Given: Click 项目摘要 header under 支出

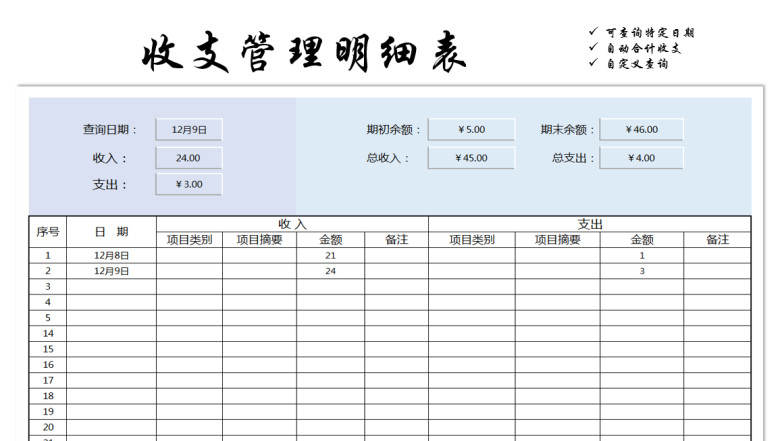Looking at the screenshot, I should [x=558, y=240].
